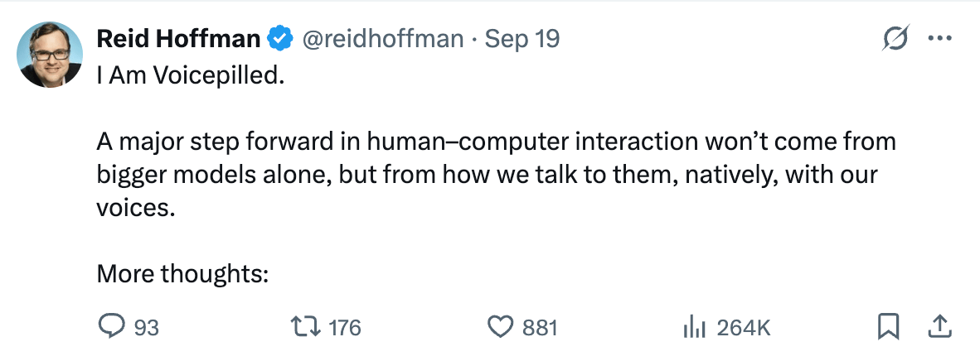The height and width of the screenshot is (361, 980).
Task: Click the share upload arrow icon
Action: coord(939,328)
